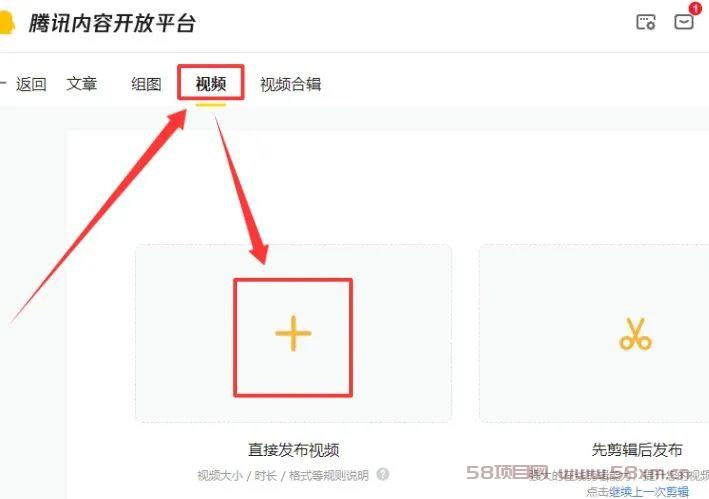The width and height of the screenshot is (709, 499).
Task: Click the plus icon to upload video
Action: 293,334
